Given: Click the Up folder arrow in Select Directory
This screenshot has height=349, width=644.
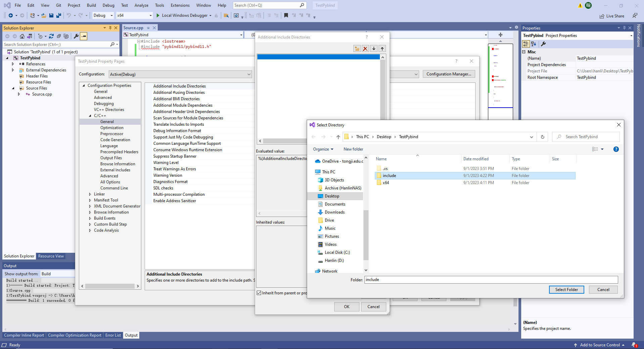Looking at the screenshot, I should coord(338,137).
